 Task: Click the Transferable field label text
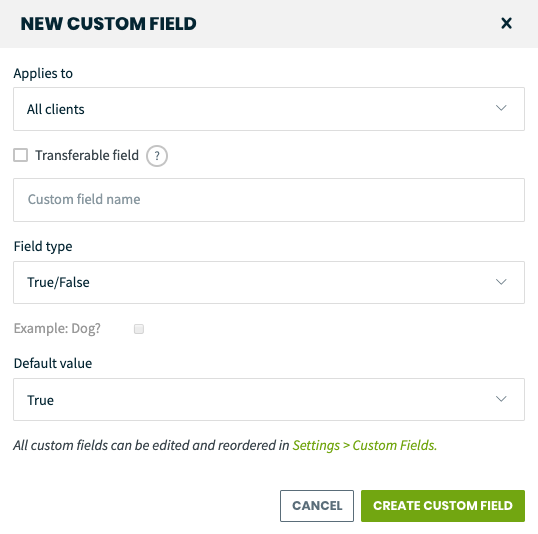87,155
